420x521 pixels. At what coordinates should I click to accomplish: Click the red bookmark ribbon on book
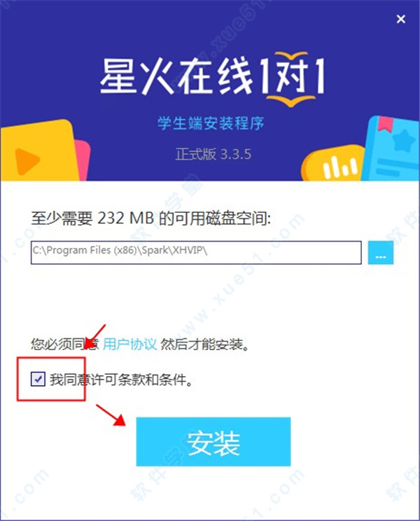pyautogui.click(x=385, y=125)
